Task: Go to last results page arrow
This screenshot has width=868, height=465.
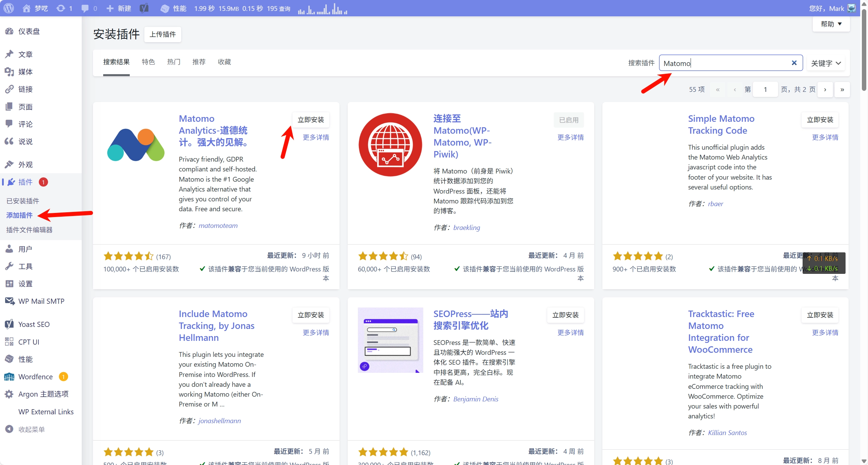Action: (x=842, y=89)
